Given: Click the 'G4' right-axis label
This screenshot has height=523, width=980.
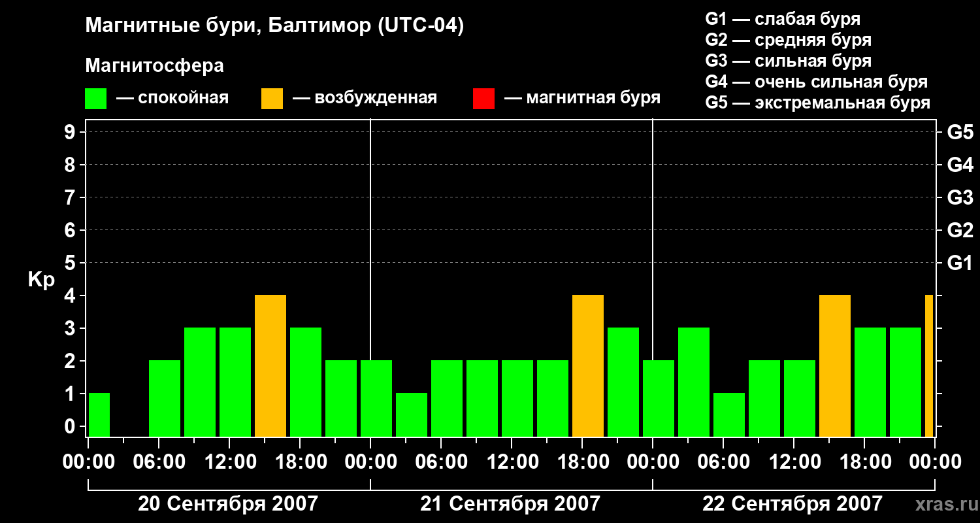Looking at the screenshot, I should [960, 165].
